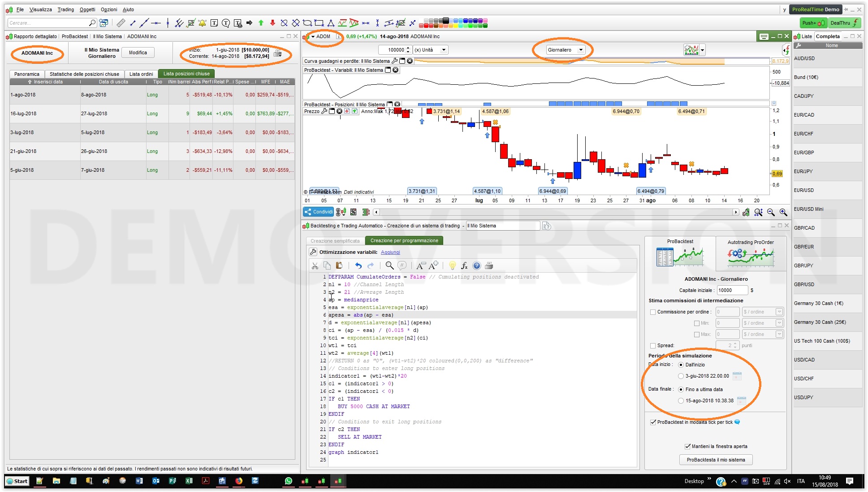The width and height of the screenshot is (868, 492).
Task: Click the lightbulb hint icon
Action: coord(452,266)
